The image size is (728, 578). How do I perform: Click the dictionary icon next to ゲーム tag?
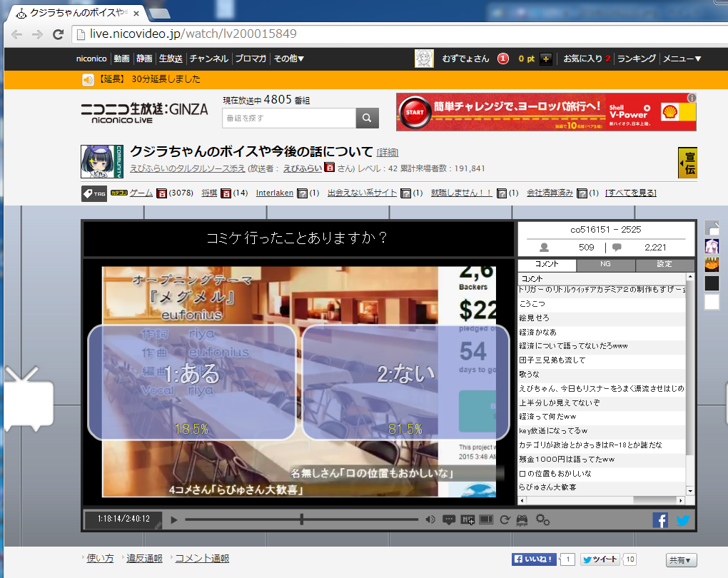[161, 193]
